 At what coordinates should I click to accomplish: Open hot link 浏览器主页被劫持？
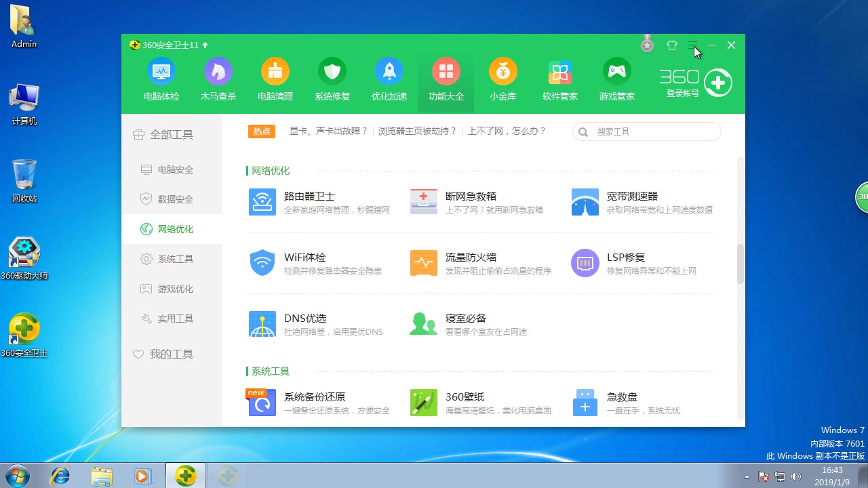418,131
